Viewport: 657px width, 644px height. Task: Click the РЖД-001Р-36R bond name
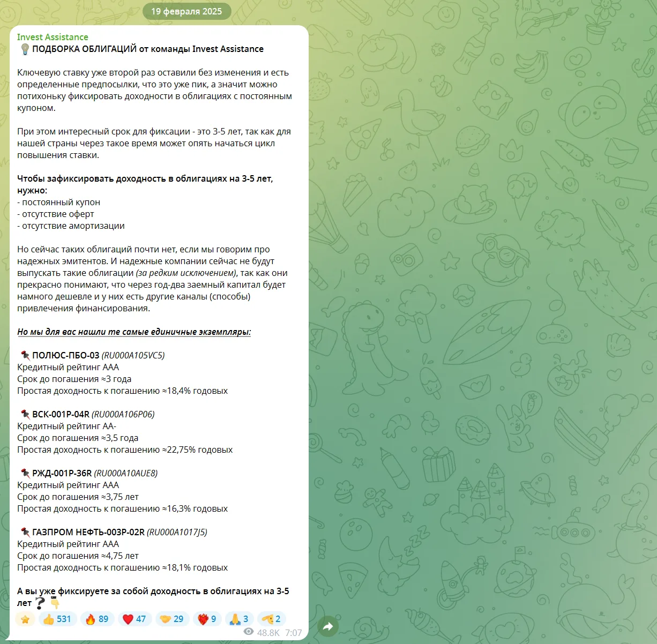[x=62, y=473]
